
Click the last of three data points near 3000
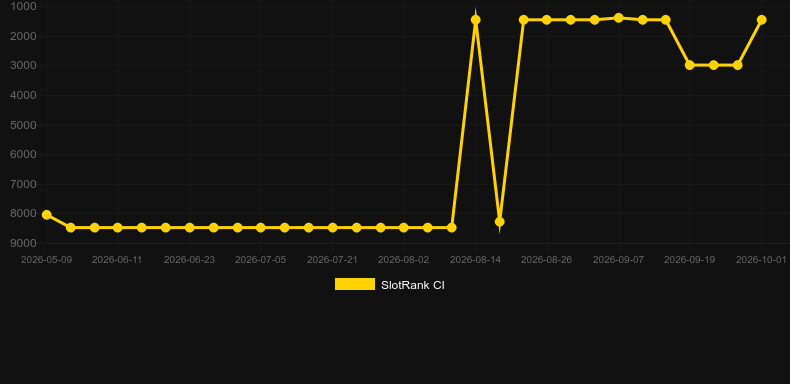(738, 65)
